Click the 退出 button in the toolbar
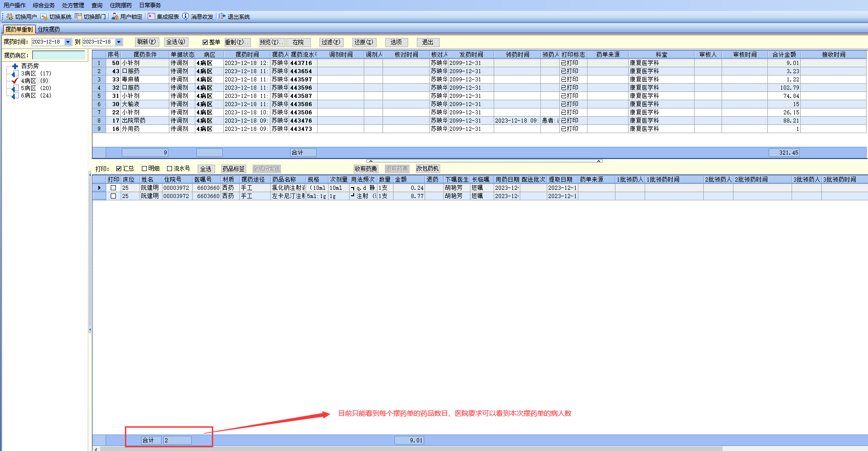 (428, 42)
